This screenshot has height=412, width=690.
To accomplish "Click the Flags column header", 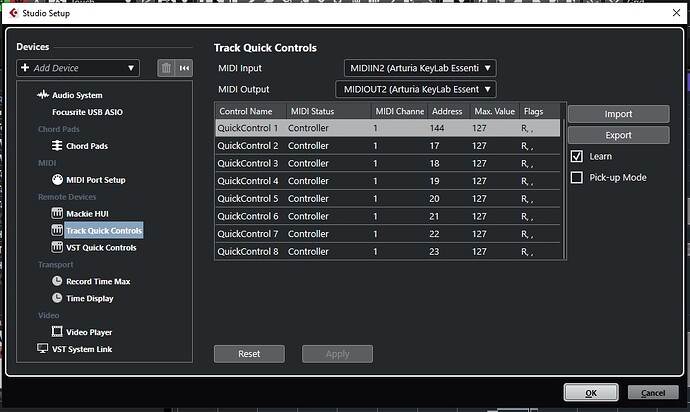I will pyautogui.click(x=540, y=111).
